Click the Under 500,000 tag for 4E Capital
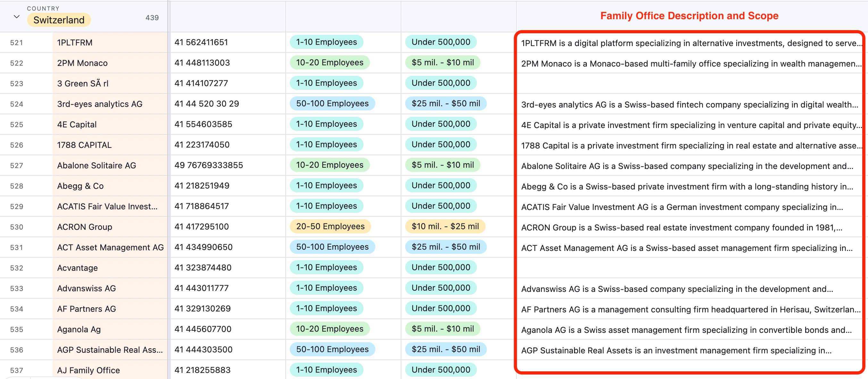868x379 pixels. [x=440, y=124]
